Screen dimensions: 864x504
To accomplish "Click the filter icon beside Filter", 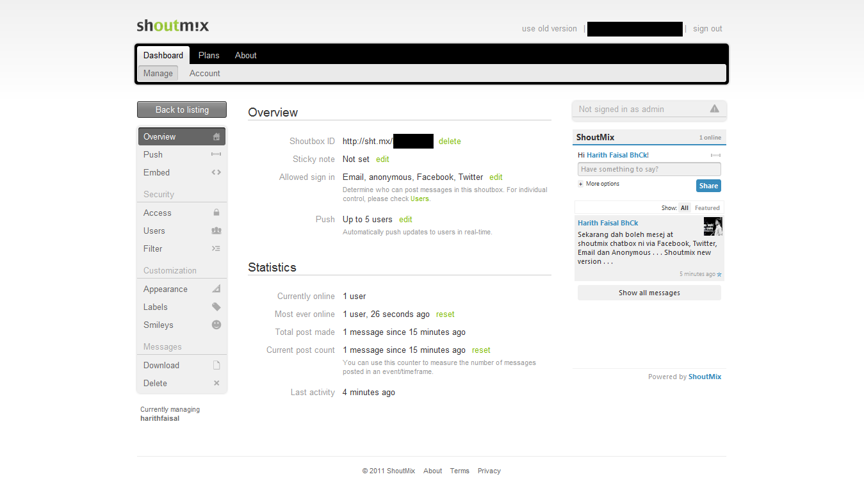I will click(x=216, y=248).
